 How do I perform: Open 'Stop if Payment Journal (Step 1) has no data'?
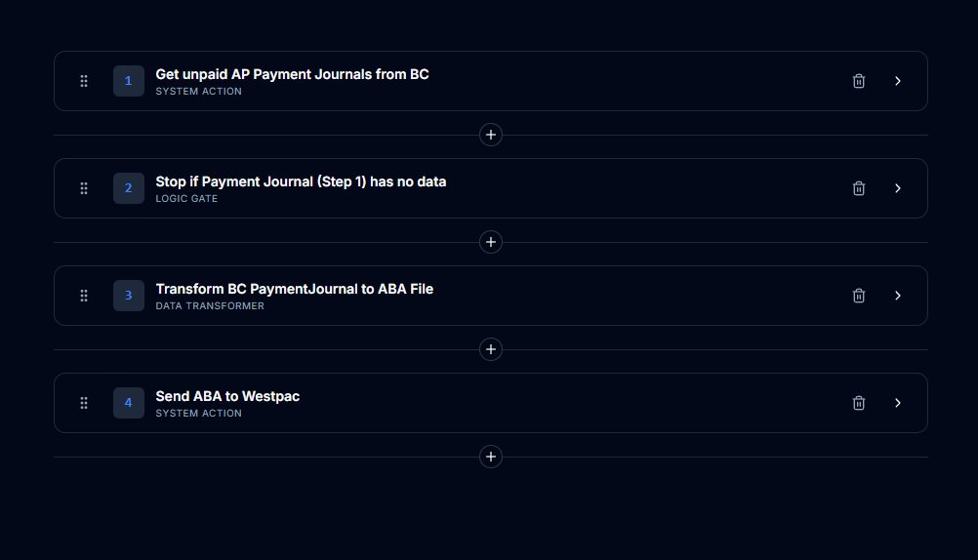coord(301,181)
